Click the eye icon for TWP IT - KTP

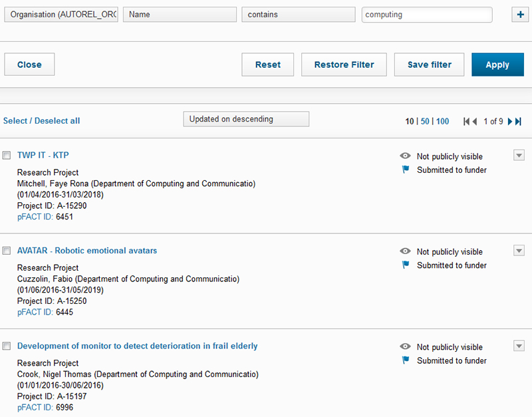pos(405,156)
